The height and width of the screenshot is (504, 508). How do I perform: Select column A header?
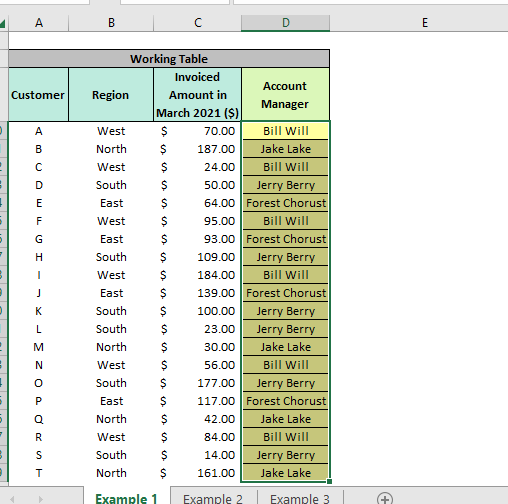click(x=39, y=23)
